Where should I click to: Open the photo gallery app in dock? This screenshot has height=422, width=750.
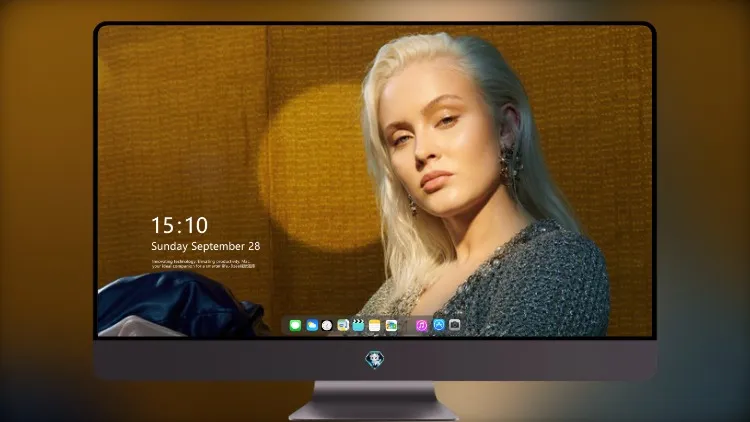[391, 326]
